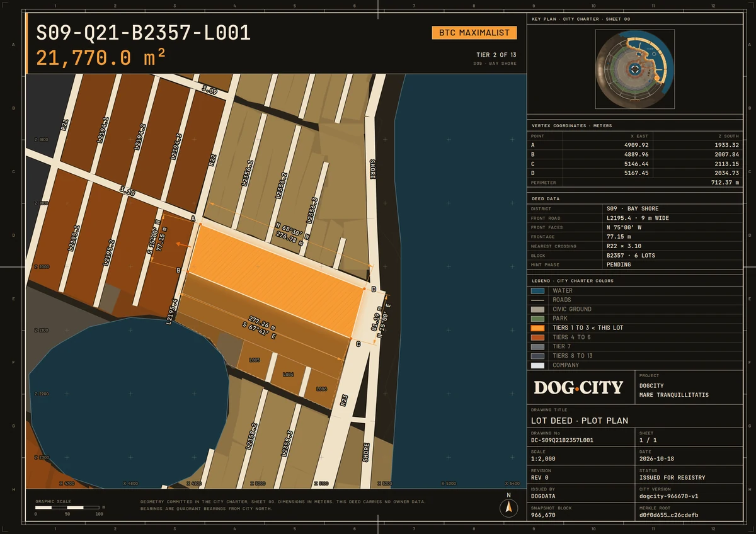Click point C's X East value 5146.44
The width and height of the screenshot is (756, 534).
(637, 164)
